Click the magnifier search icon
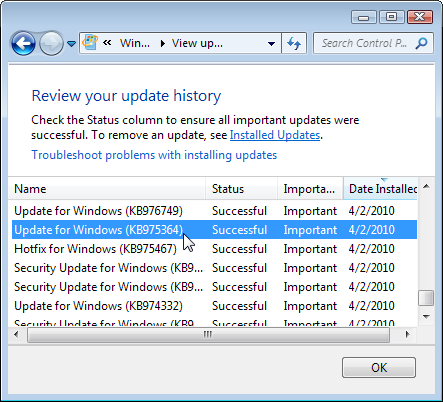 [422, 43]
